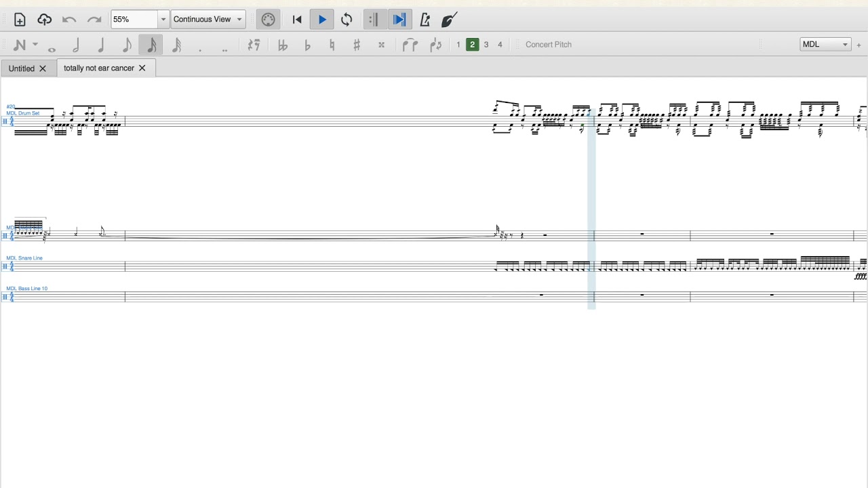Screen dimensions: 868x488
Task: Toggle play repeats button
Action: click(373, 20)
